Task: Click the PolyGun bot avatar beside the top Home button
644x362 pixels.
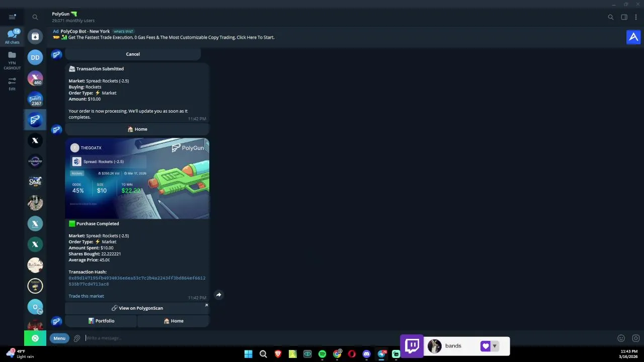Action: tap(56, 130)
